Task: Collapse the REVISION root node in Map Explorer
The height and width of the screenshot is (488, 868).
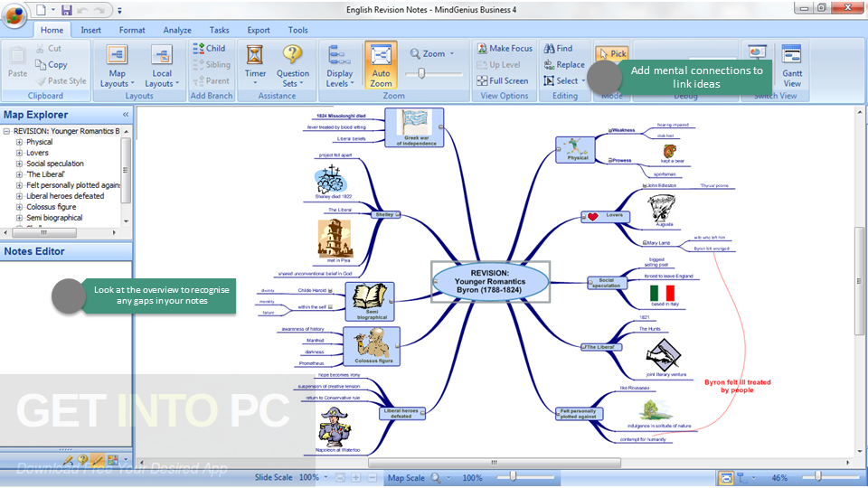Action: (6, 131)
